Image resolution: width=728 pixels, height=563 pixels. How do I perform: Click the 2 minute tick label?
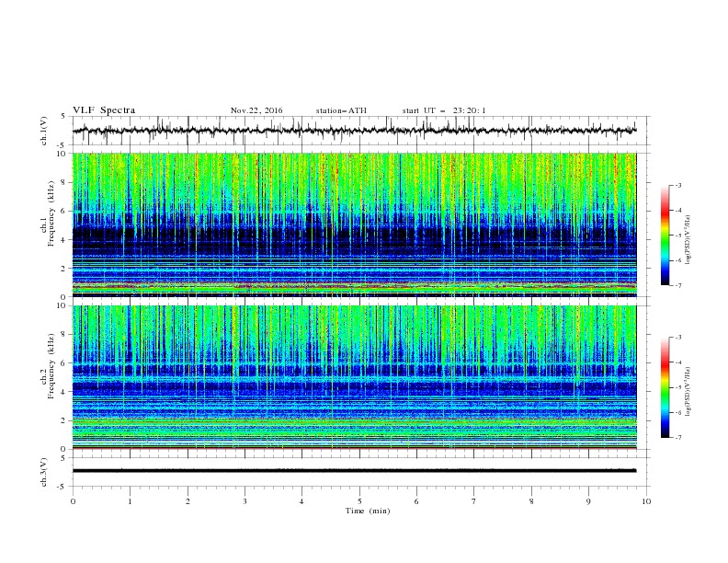(188, 501)
